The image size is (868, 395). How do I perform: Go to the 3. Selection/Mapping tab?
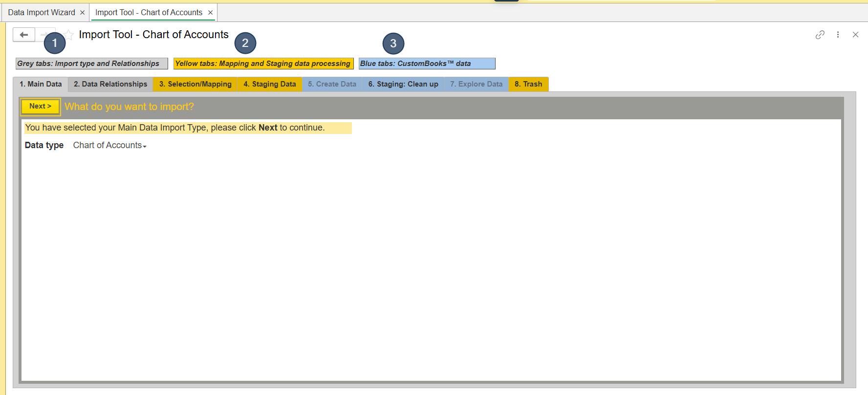(x=195, y=84)
